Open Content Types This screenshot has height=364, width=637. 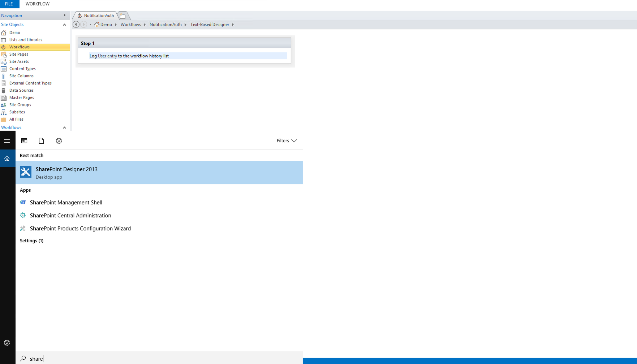point(22,69)
